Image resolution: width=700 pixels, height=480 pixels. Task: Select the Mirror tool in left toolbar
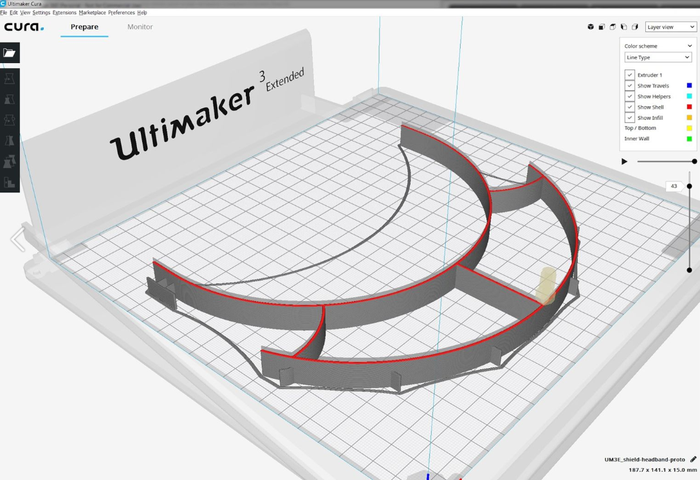[x=10, y=142]
